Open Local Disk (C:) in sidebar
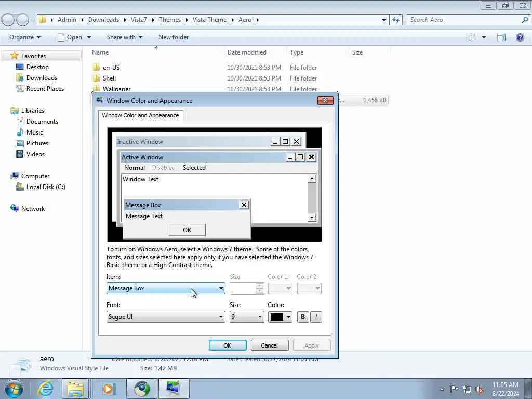The width and height of the screenshot is (532, 399). click(x=46, y=187)
